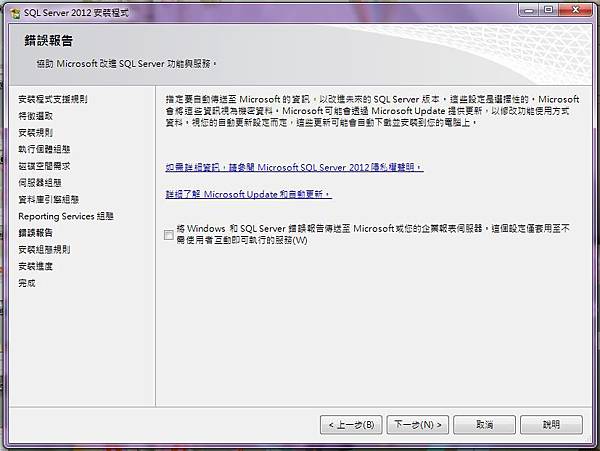This screenshot has height=451, width=600.
Task: Select the 磁碟空間需求 step in sidebar
Action: point(44,166)
